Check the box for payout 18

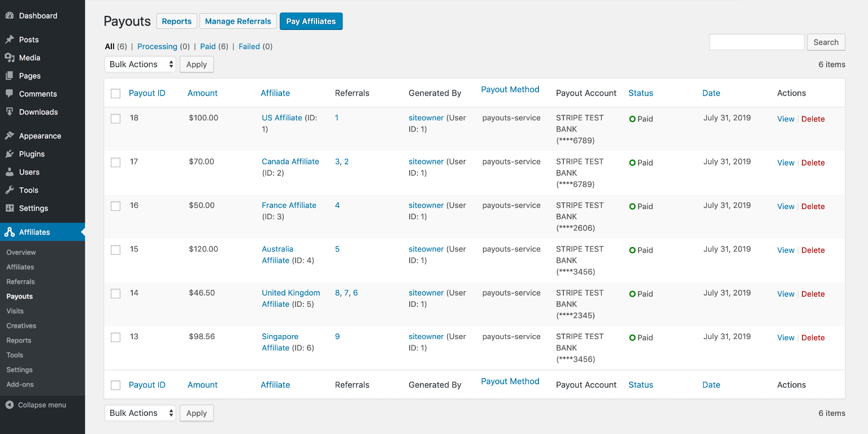point(116,119)
